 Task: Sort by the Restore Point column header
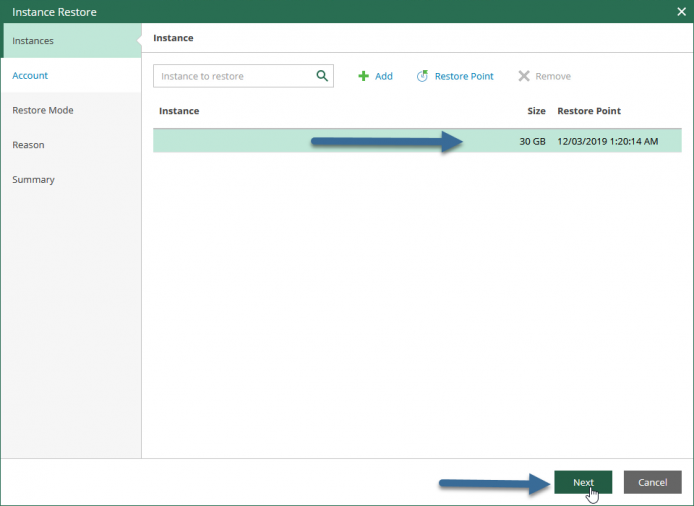click(589, 111)
